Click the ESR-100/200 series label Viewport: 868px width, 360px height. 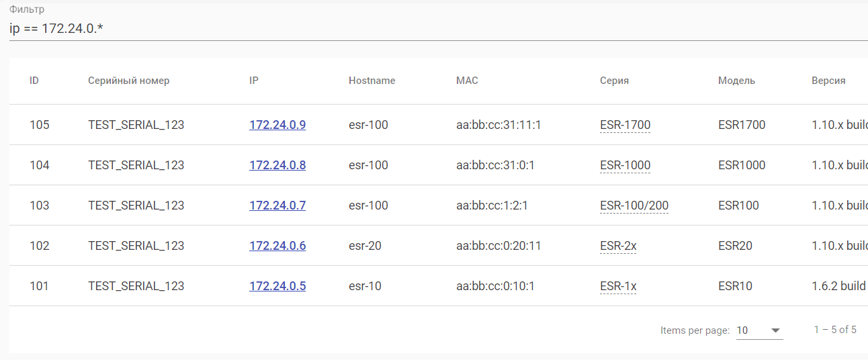[x=634, y=206]
